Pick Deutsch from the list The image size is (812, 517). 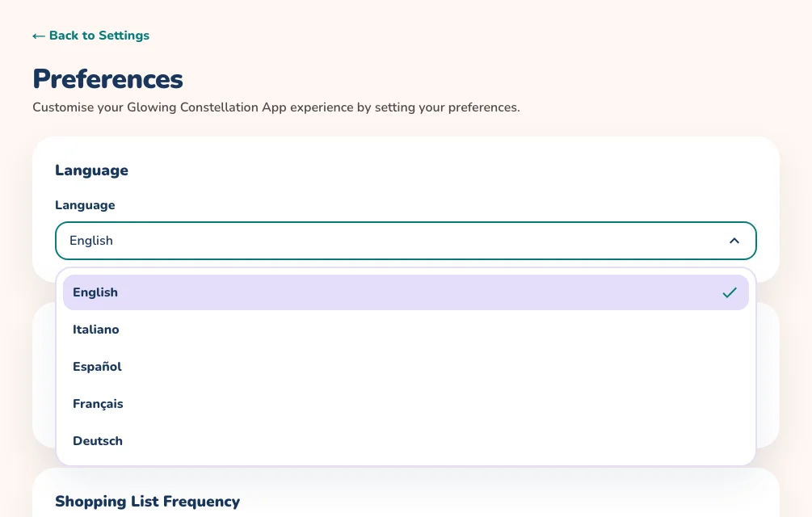pyautogui.click(x=406, y=441)
